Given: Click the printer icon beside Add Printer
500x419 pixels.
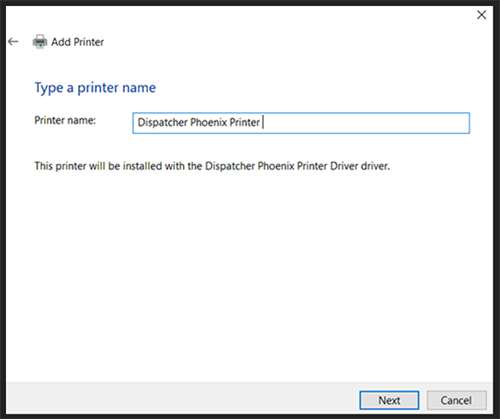Looking at the screenshot, I should click(x=40, y=42).
